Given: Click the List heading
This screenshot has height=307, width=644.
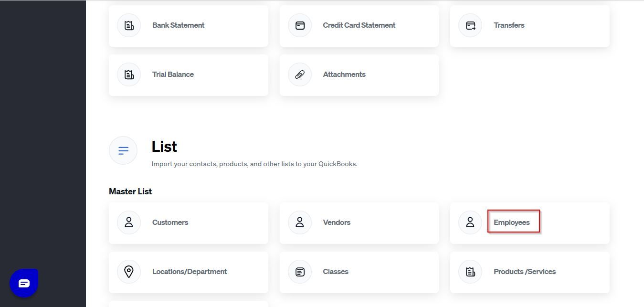Looking at the screenshot, I should coord(164,147).
